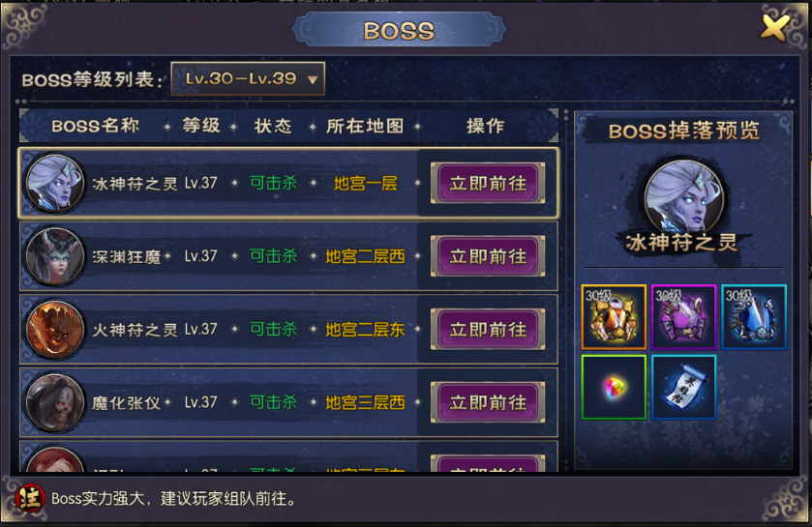Open the Lv.30-Lv.39 boss level dropdown
The image size is (812, 527).
[x=248, y=78]
